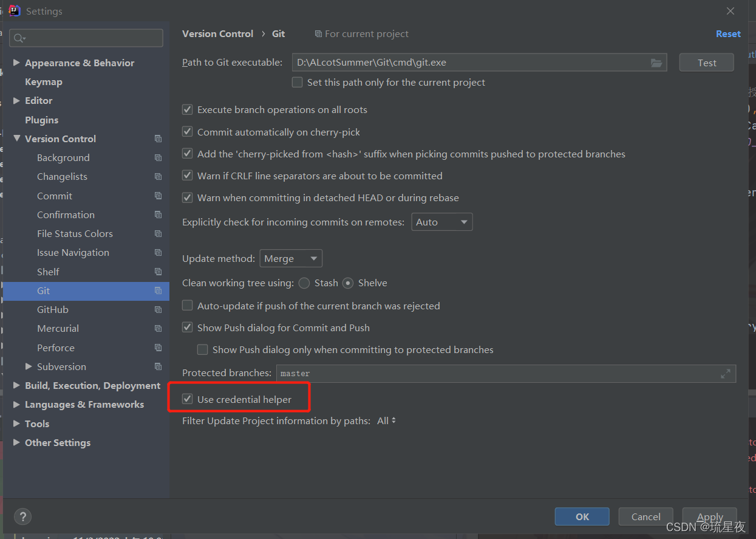Open Keymap settings page

point(44,82)
